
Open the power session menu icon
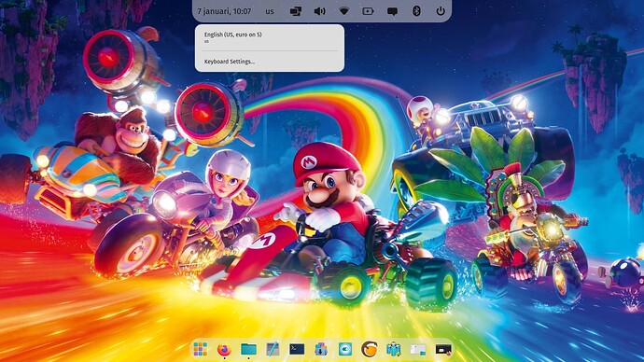click(x=441, y=11)
